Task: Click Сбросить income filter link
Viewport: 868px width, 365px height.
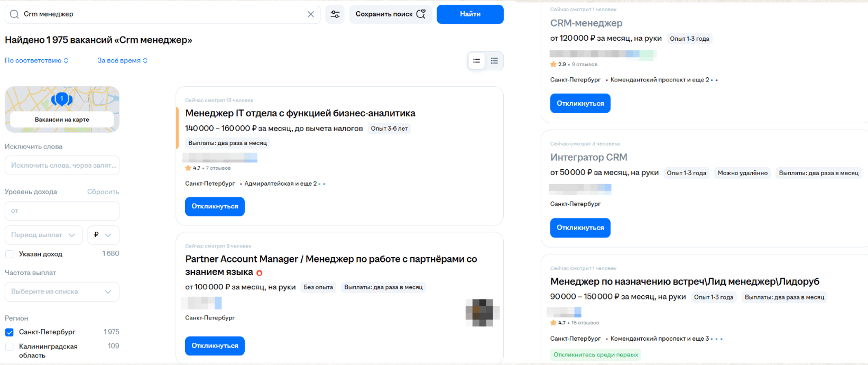Action: click(103, 191)
